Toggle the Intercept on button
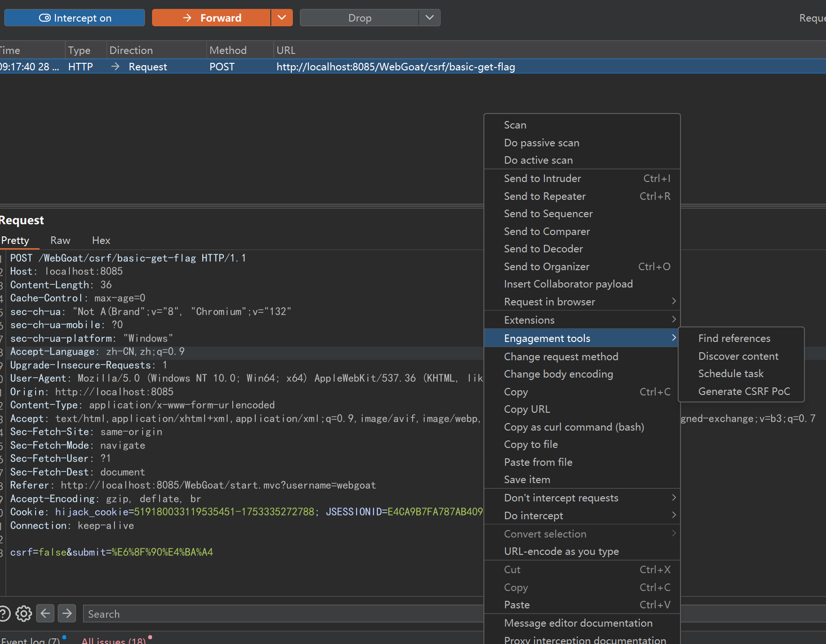826x644 pixels. [x=75, y=18]
